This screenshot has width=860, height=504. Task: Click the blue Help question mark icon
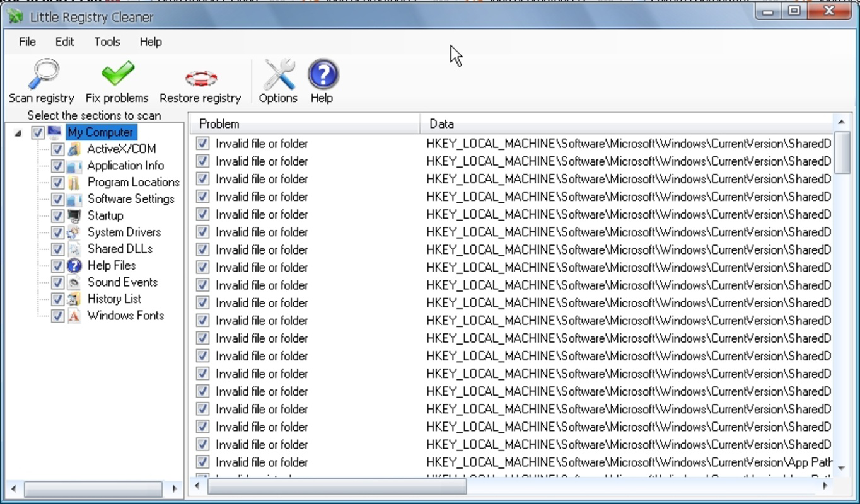coord(323,74)
